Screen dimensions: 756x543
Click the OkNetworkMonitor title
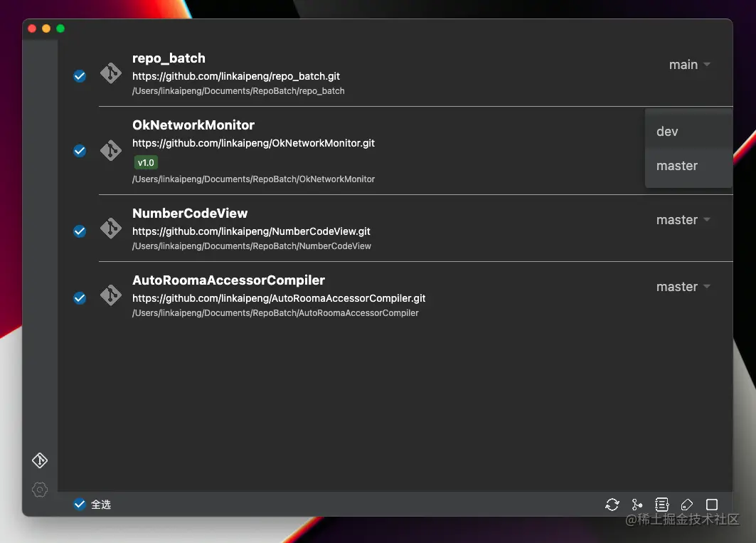(193, 125)
